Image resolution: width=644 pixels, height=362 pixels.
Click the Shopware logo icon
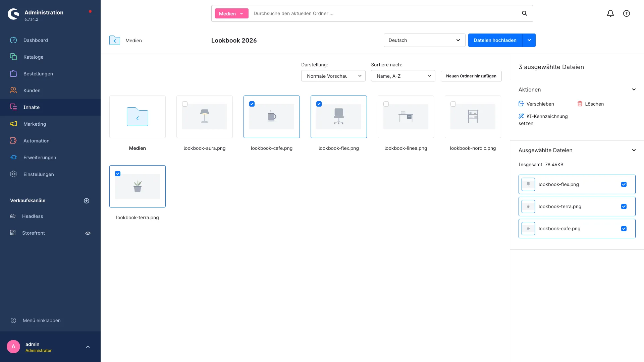pyautogui.click(x=13, y=14)
